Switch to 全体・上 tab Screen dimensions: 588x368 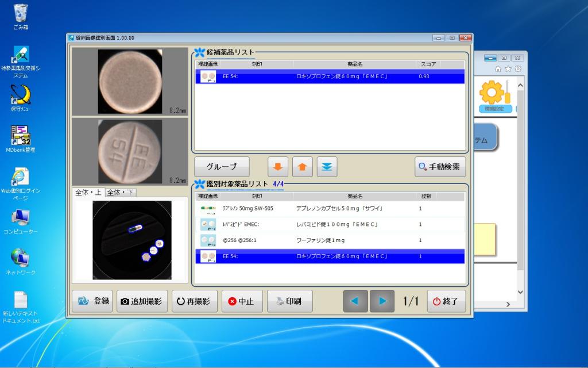[89, 193]
